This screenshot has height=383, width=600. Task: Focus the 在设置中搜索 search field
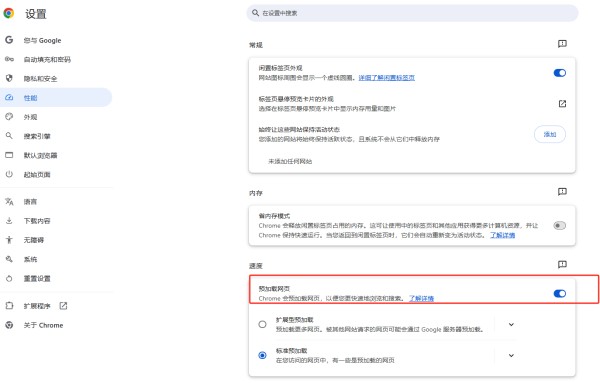point(412,13)
